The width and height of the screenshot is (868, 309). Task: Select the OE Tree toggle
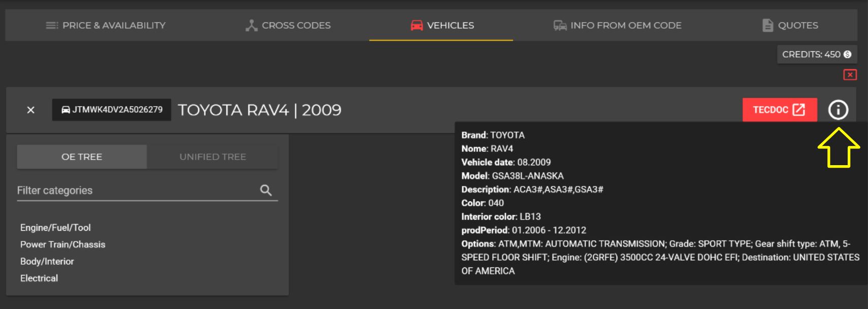82,157
